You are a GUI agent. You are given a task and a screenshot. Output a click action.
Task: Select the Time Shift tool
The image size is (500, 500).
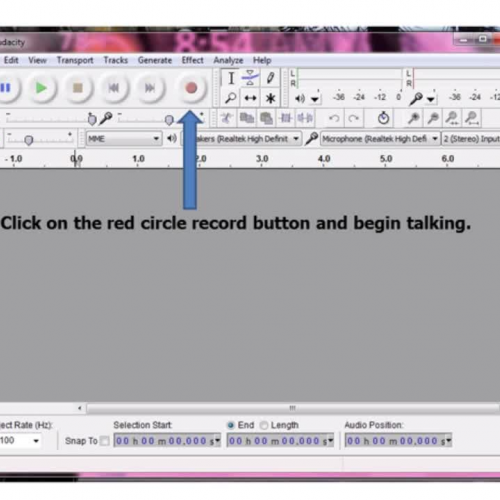tap(250, 98)
